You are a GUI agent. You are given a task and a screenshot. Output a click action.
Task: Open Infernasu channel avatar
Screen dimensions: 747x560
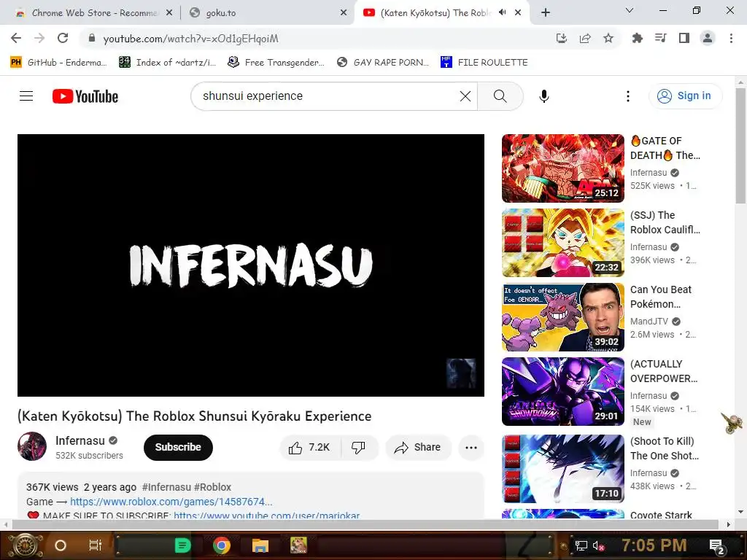click(x=32, y=446)
